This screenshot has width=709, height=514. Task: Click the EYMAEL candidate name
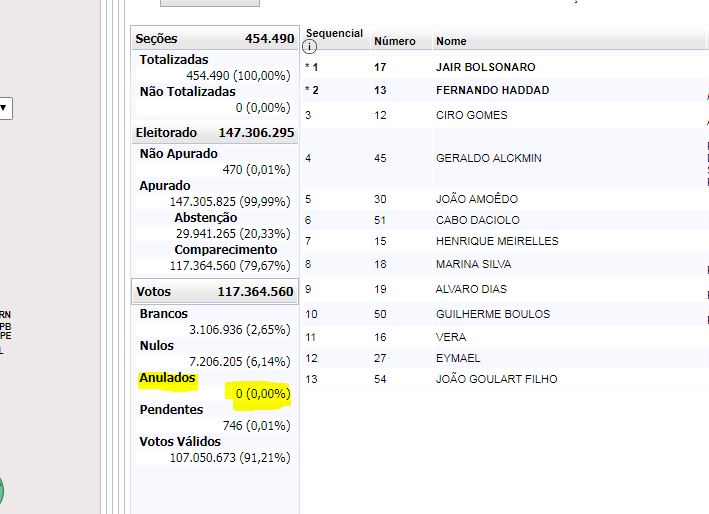(458, 358)
